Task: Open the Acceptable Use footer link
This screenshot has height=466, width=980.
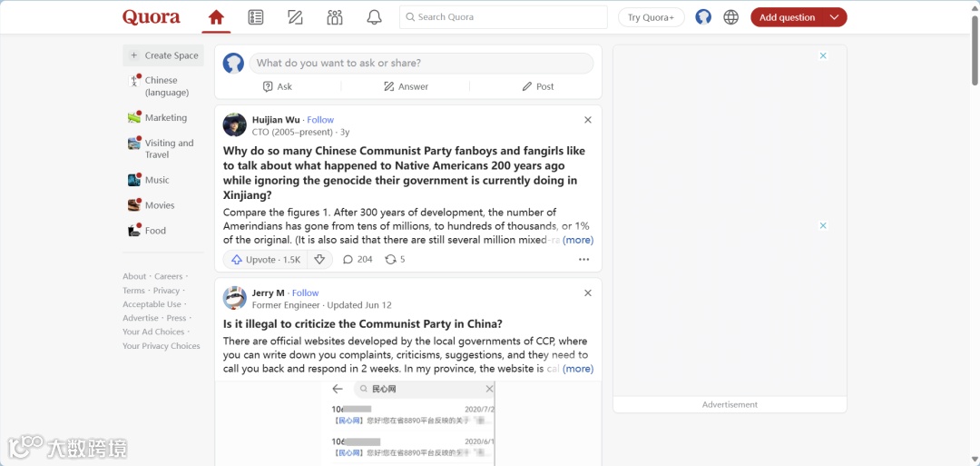Action: (152, 304)
